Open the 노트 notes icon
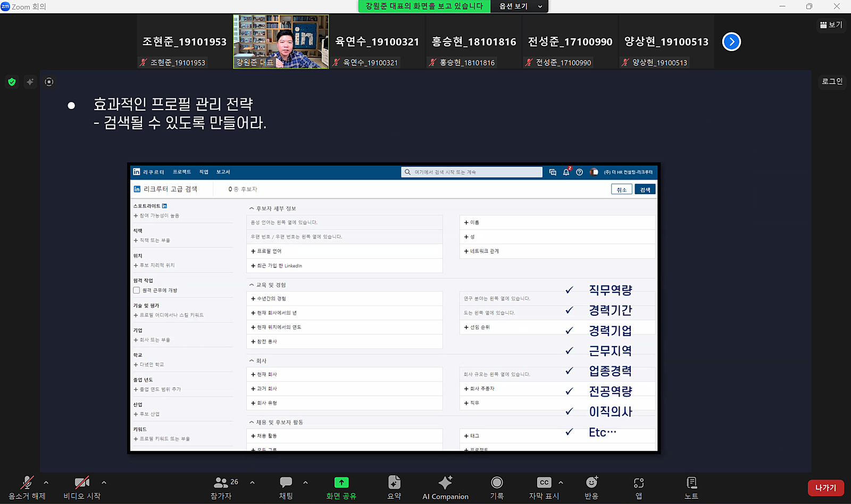This screenshot has height=504, width=851. [691, 482]
